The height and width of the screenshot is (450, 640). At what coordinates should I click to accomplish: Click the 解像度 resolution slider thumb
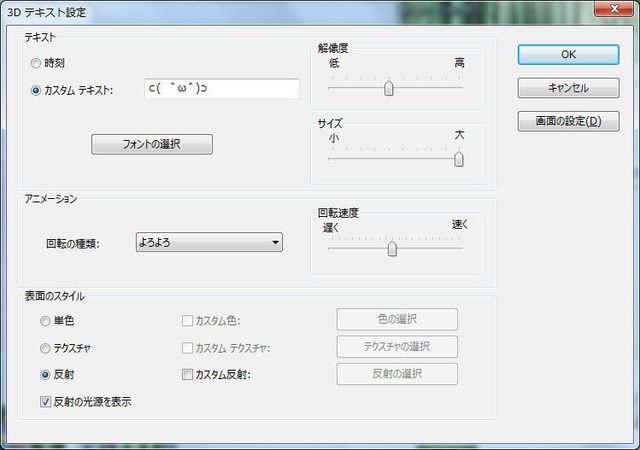[x=389, y=88]
